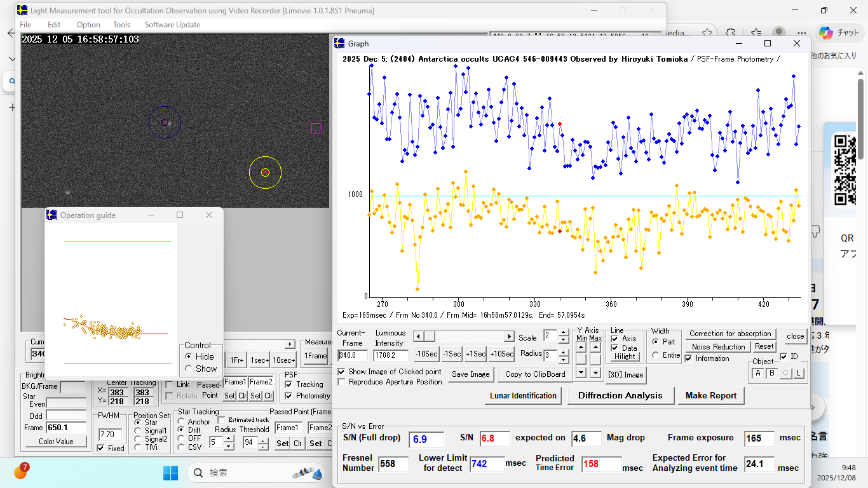Viewport: 868px width, 488px height.
Task: Open the Software Update menu
Action: pyautogui.click(x=172, y=25)
